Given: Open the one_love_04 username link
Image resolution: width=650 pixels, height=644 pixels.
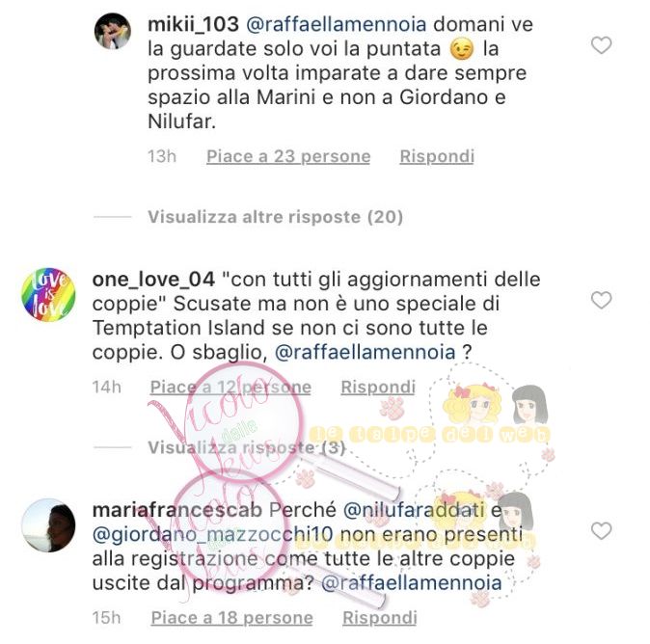Looking at the screenshot, I should click(153, 280).
